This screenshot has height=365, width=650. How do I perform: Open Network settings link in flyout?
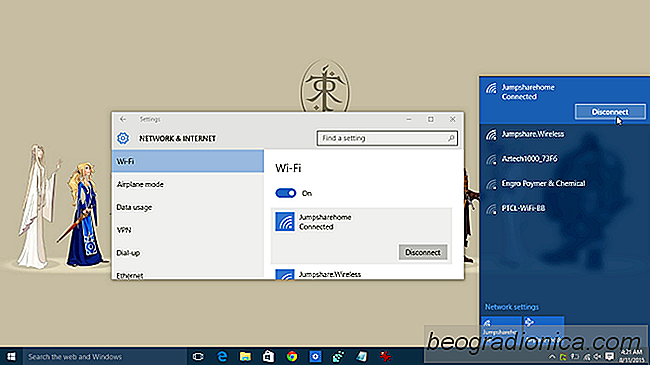click(x=512, y=307)
